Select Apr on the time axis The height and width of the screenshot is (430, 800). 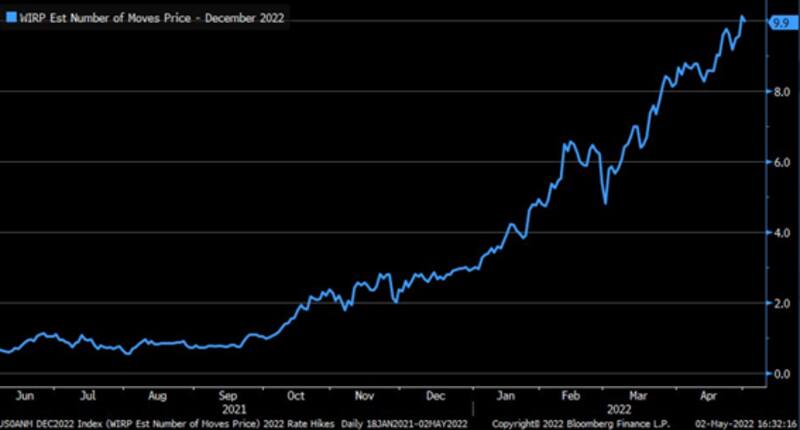pyautogui.click(x=708, y=395)
